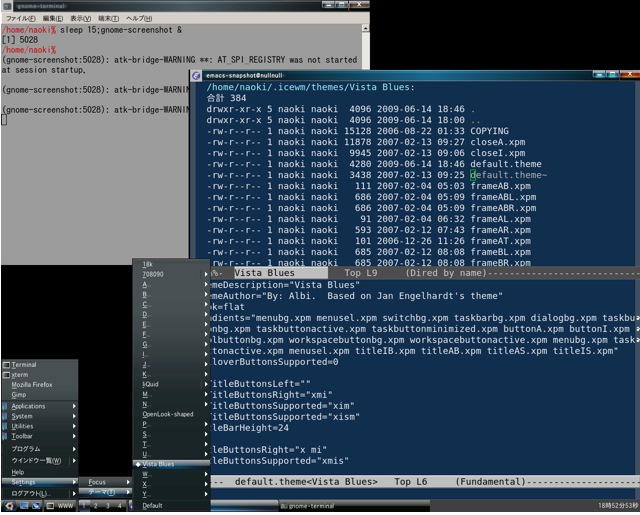The image size is (640, 515).
Task: Pick the OpenLook-shaped theme
Action: pos(167,413)
